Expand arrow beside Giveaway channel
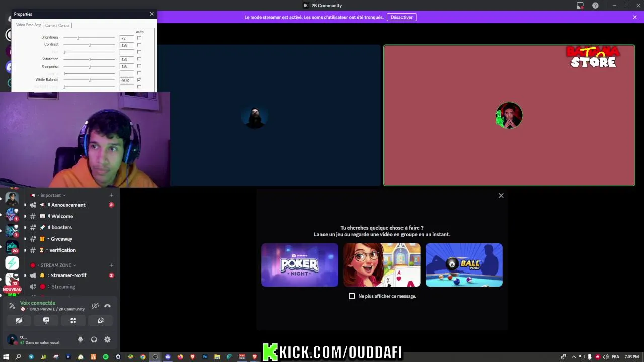The image size is (644, 362). (x=25, y=239)
